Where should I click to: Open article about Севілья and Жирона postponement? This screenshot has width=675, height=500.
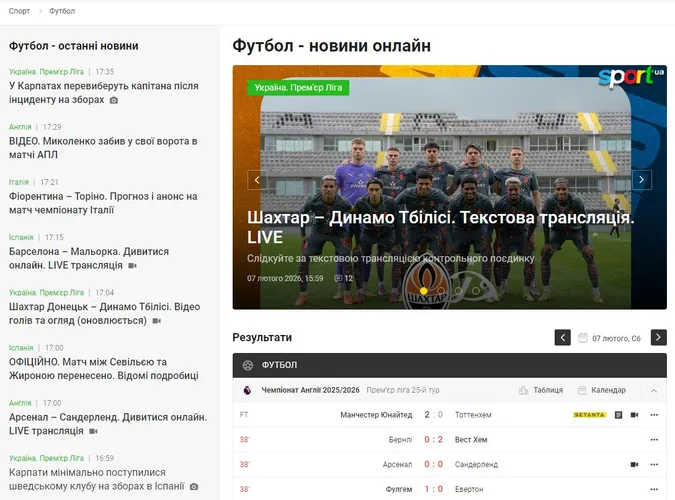point(104,369)
